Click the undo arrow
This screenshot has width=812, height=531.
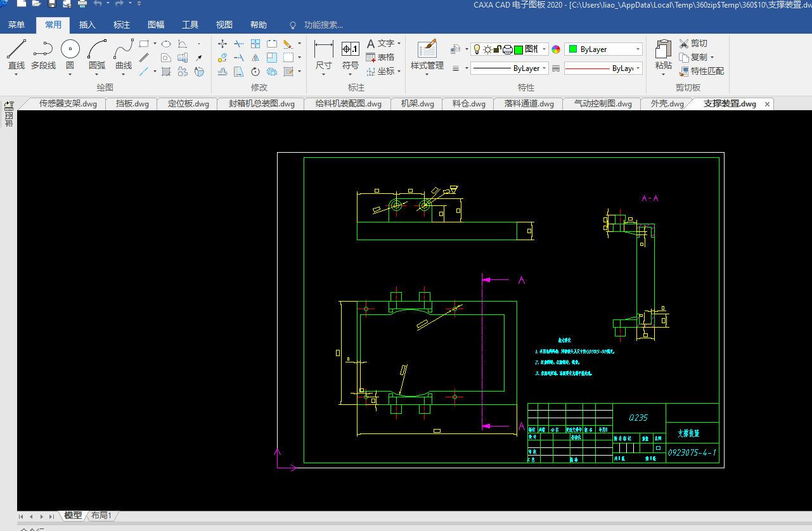click(98, 4)
